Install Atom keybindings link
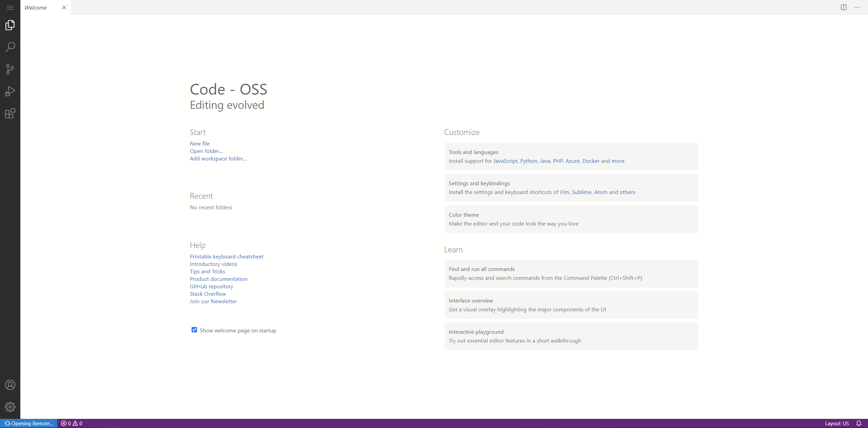Screen dimensions: 868x428 600,192
